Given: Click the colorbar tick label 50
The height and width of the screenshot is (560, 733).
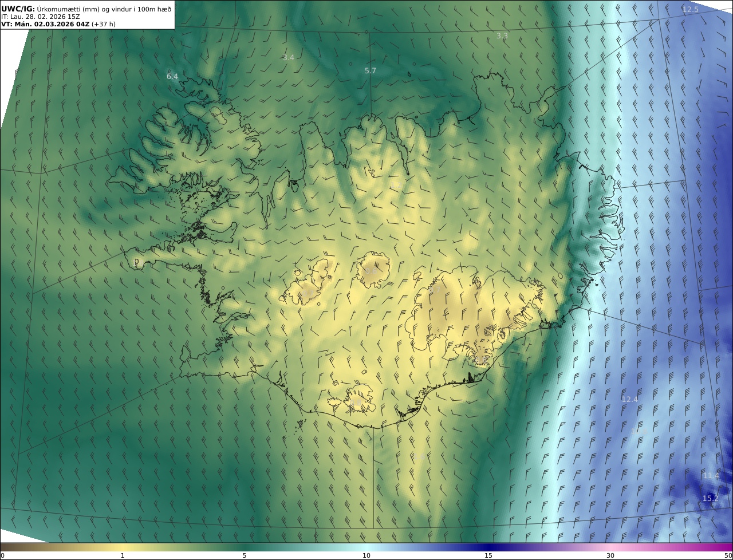Looking at the screenshot, I should point(728,555).
